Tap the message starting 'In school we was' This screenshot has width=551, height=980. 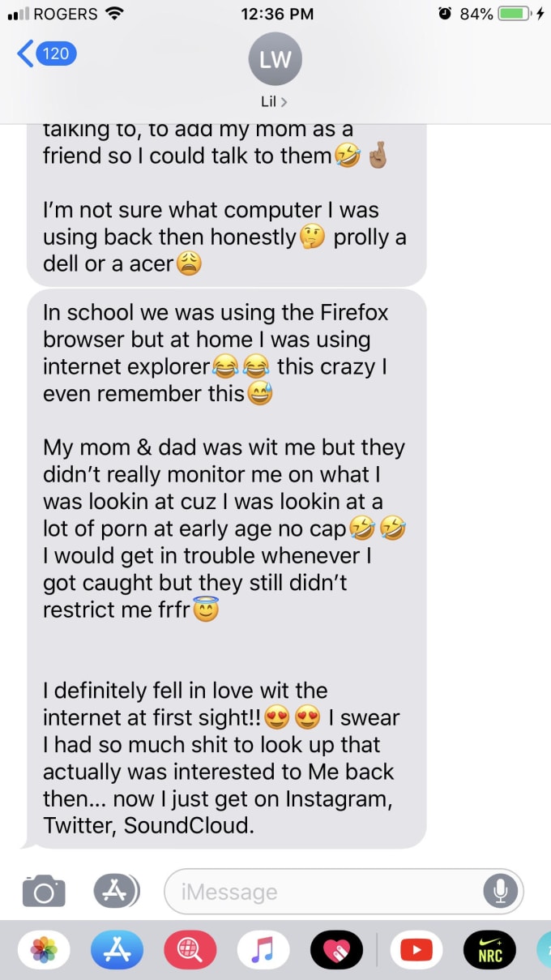(x=226, y=569)
